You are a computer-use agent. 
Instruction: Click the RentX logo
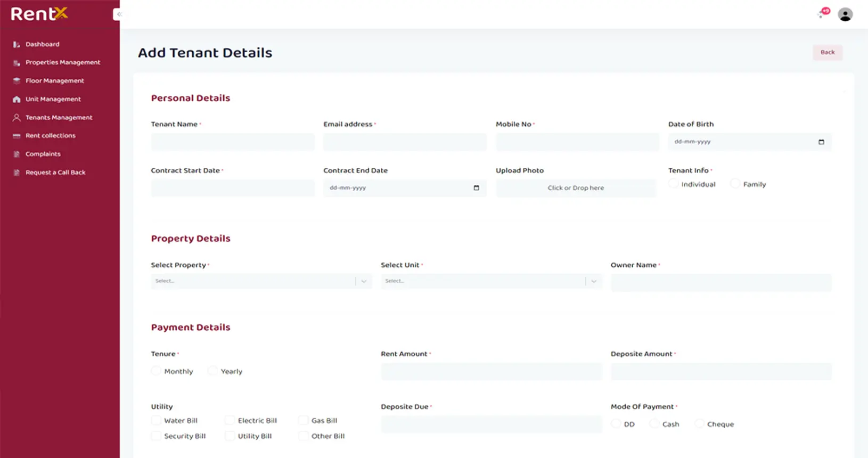(39, 14)
